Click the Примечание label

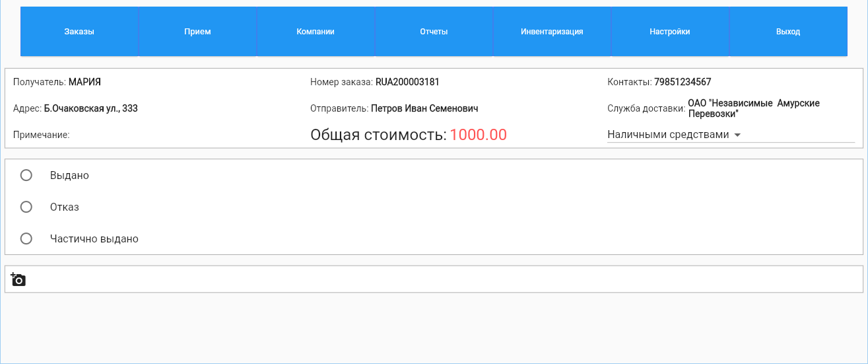(41, 135)
